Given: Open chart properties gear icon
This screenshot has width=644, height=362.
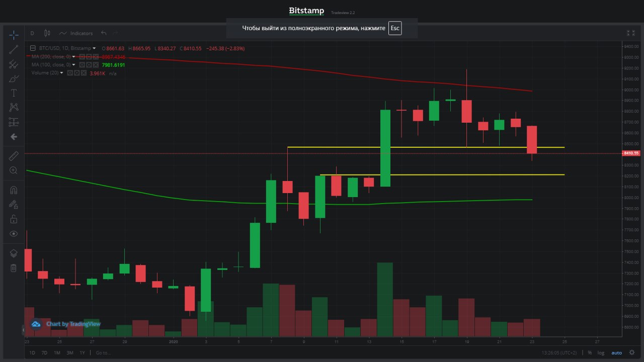Looking at the screenshot, I should (x=631, y=352).
